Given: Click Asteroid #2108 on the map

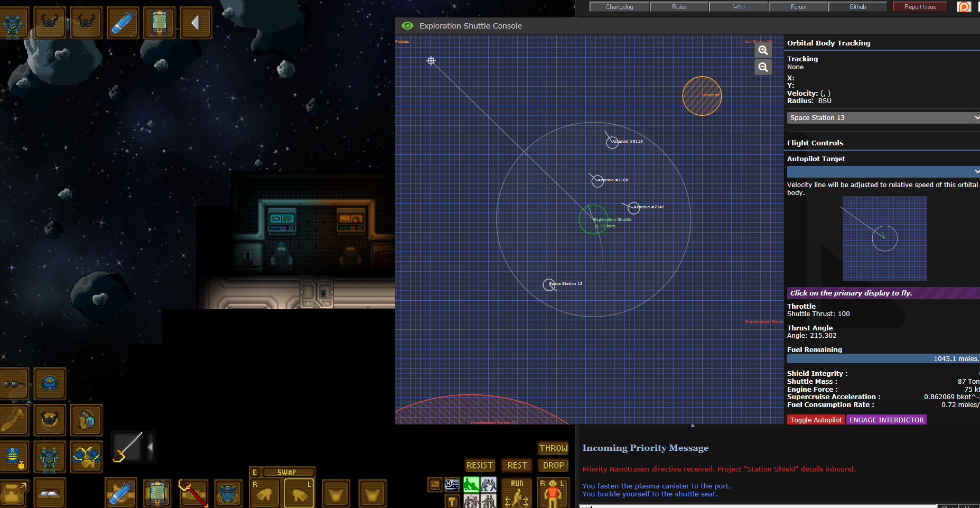Looking at the screenshot, I should point(598,181).
